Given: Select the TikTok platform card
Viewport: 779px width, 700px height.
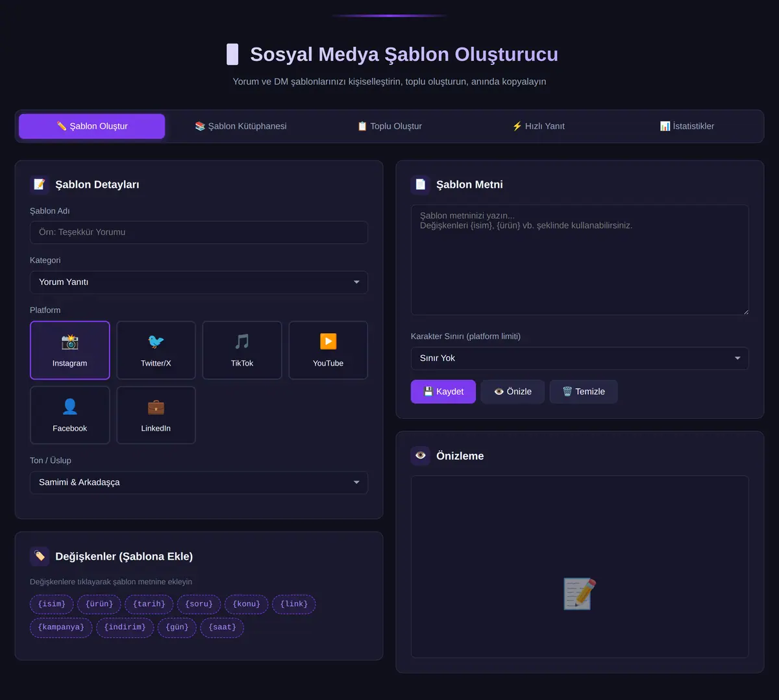Looking at the screenshot, I should pyautogui.click(x=242, y=350).
